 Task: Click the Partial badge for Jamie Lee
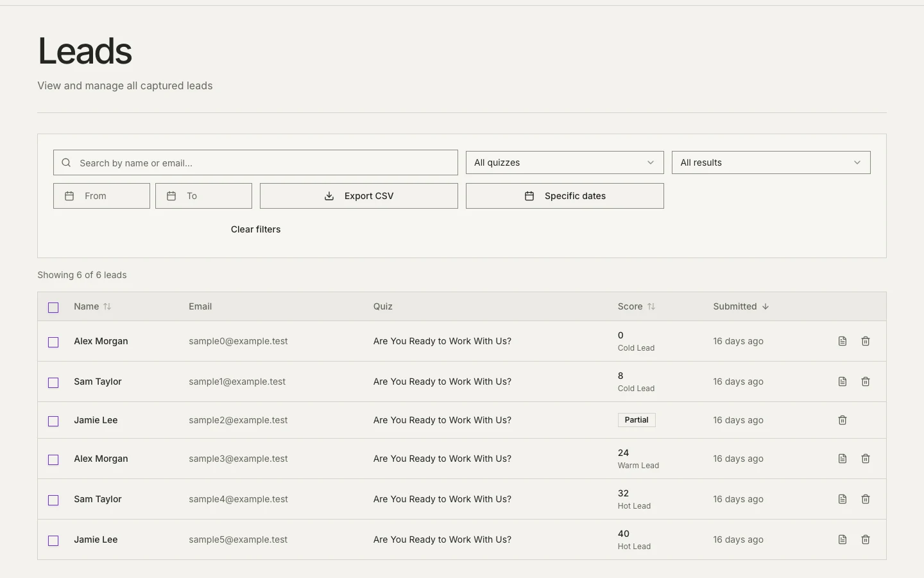click(637, 420)
